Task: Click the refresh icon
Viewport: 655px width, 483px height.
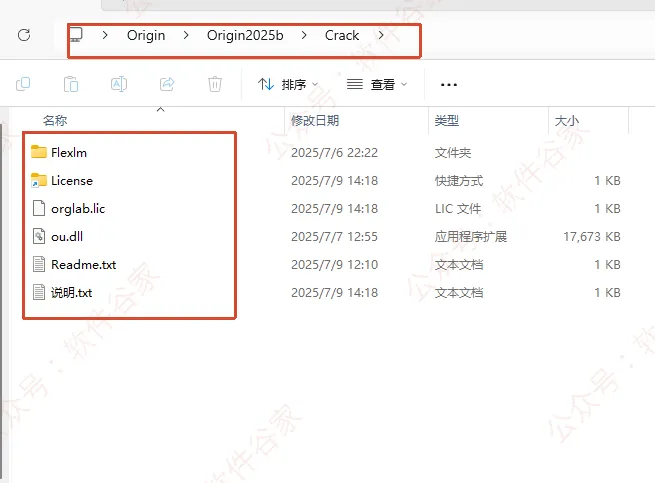Action: click(24, 35)
